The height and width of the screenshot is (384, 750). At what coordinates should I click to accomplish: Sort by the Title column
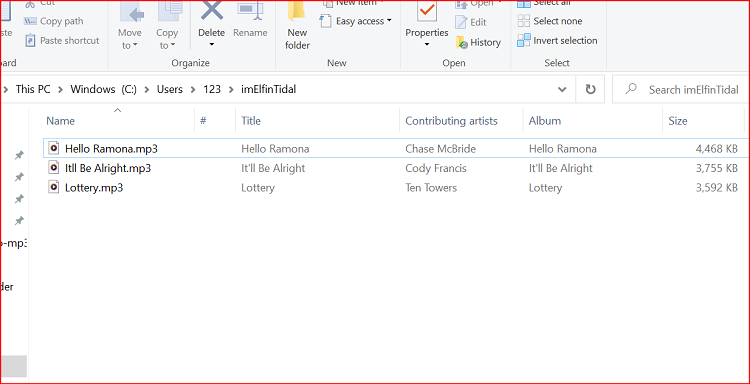coord(317,121)
